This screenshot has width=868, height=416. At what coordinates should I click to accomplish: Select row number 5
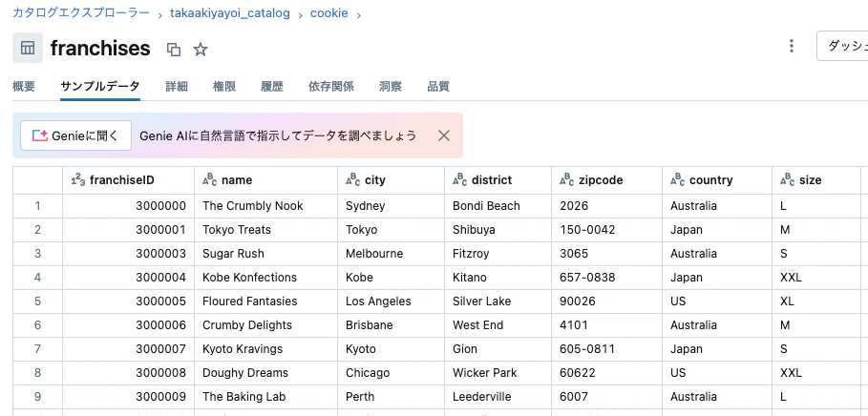click(x=37, y=301)
